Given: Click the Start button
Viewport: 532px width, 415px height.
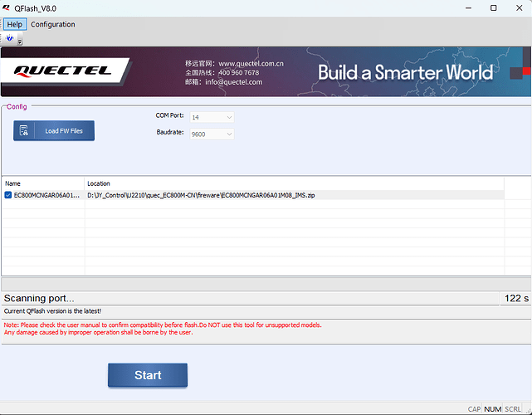Looking at the screenshot, I should click(148, 375).
